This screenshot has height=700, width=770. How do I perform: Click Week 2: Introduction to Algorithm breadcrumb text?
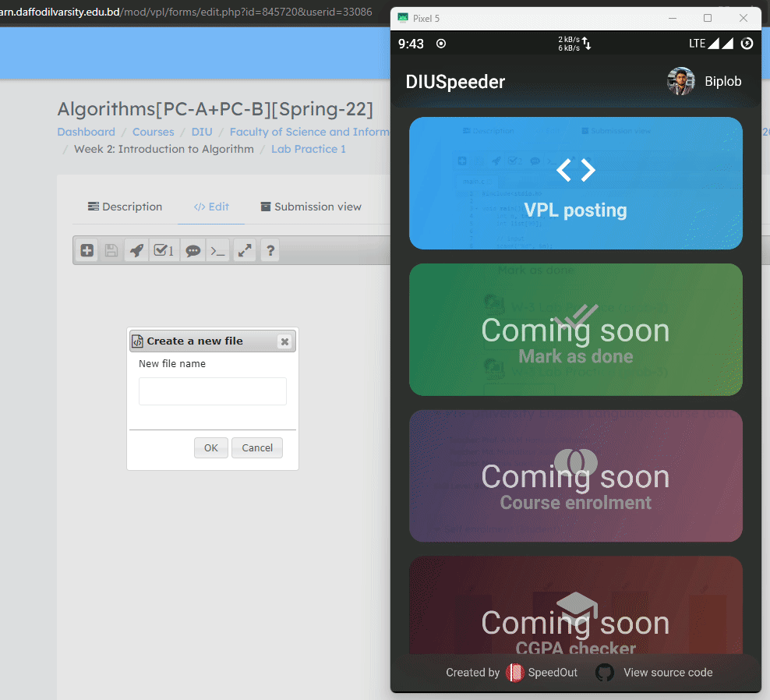pyautogui.click(x=164, y=149)
